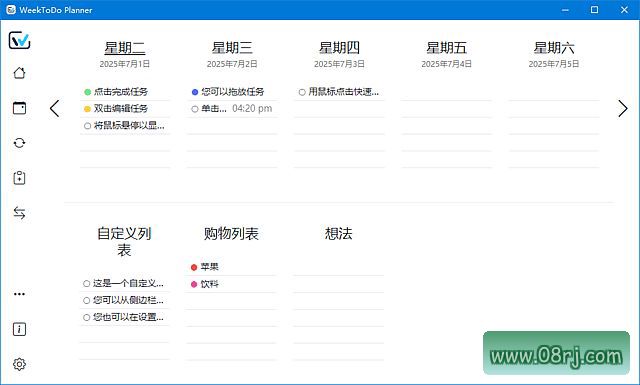Toggle the red circle of 苹果
Screen dimensions: 640x385
click(x=194, y=267)
